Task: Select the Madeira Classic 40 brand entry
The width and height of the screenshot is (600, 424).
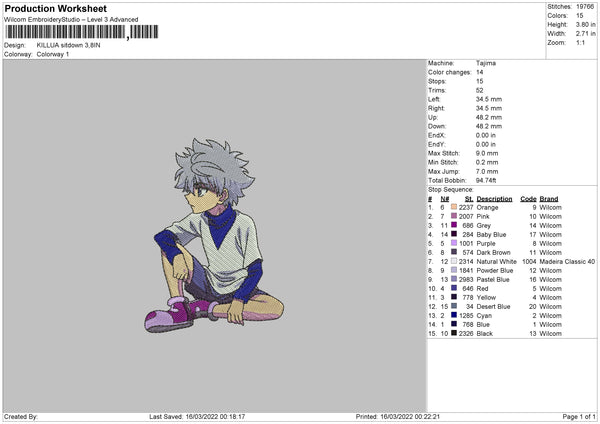Action: click(x=567, y=261)
